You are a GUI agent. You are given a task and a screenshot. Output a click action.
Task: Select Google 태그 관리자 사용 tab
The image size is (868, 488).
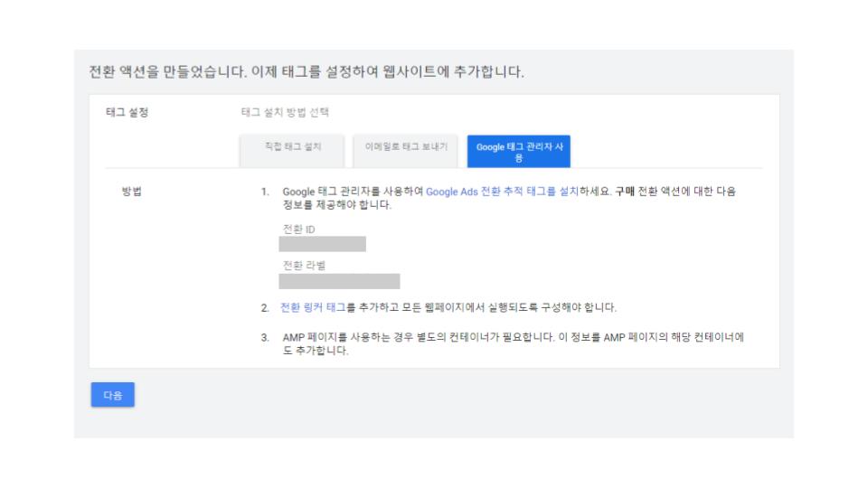(519, 151)
